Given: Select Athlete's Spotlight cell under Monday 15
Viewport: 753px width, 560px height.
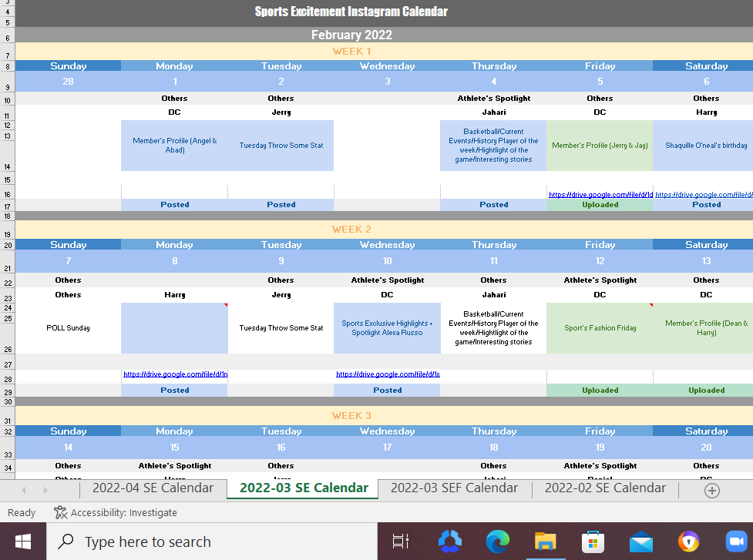Looking at the screenshot, I should pos(174,465).
